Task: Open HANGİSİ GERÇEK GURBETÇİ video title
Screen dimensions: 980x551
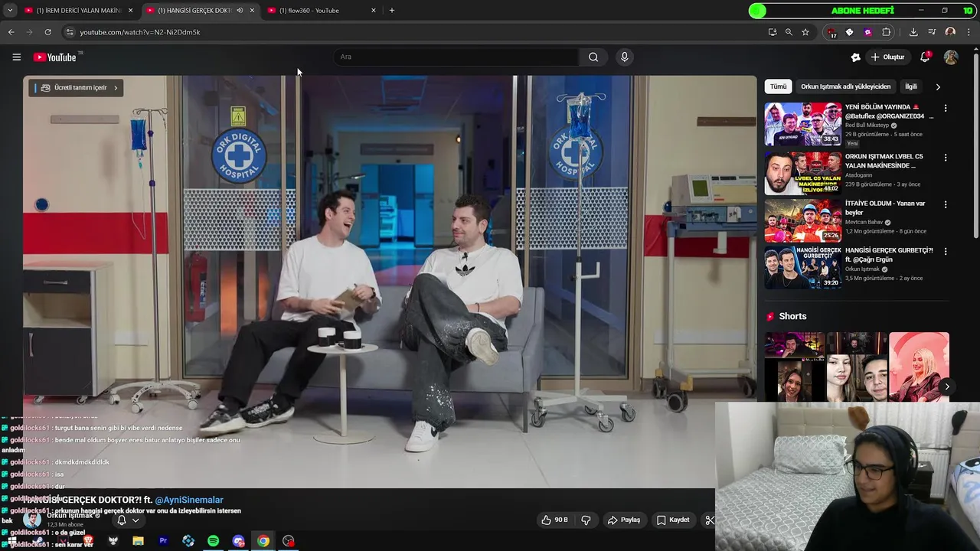Action: pos(889,255)
